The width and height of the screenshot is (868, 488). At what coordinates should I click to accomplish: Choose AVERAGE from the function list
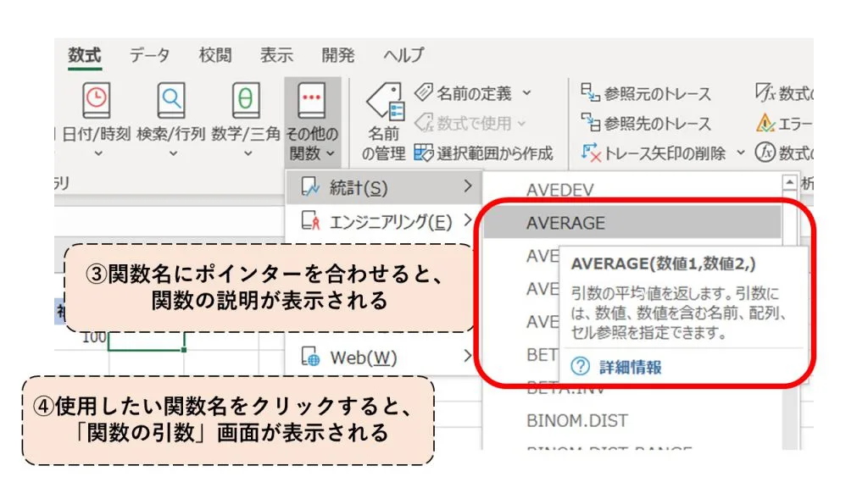tap(632, 223)
